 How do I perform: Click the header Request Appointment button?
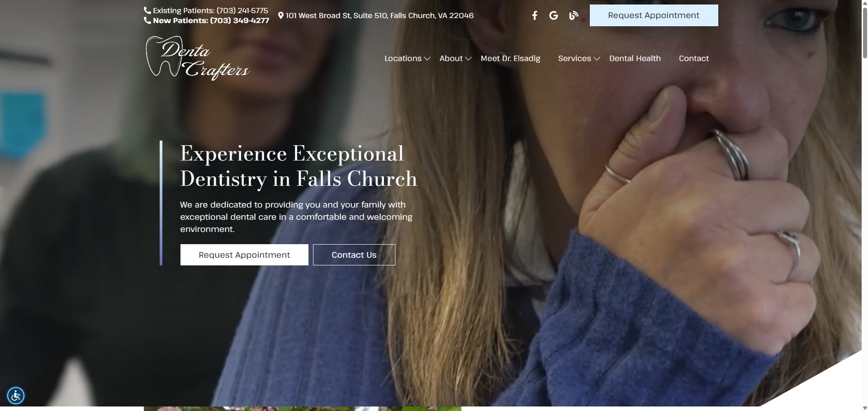(x=654, y=15)
